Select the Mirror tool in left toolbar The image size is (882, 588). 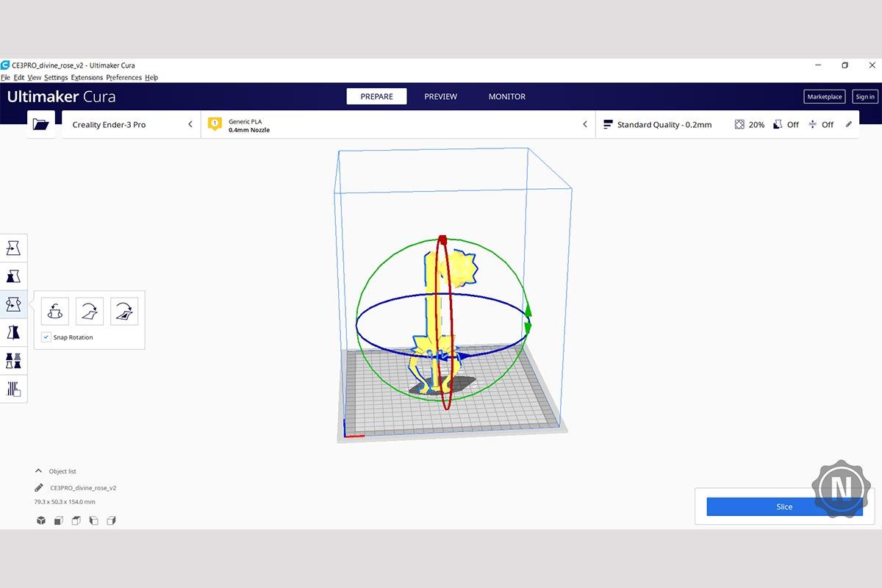(14, 332)
